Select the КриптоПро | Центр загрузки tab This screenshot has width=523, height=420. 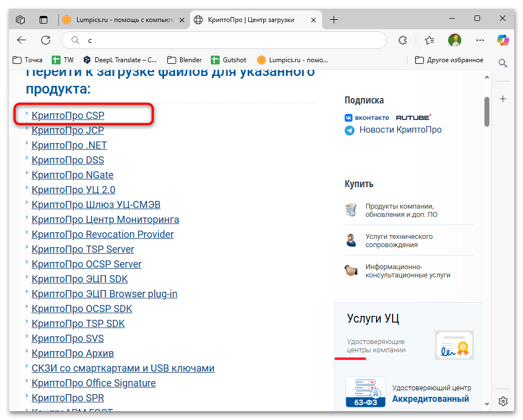click(x=256, y=20)
